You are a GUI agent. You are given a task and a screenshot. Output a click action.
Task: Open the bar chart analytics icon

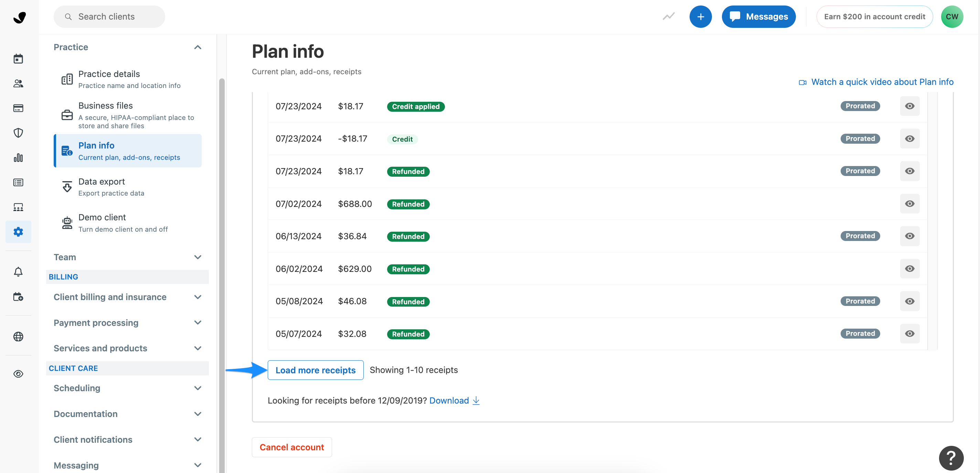click(18, 158)
